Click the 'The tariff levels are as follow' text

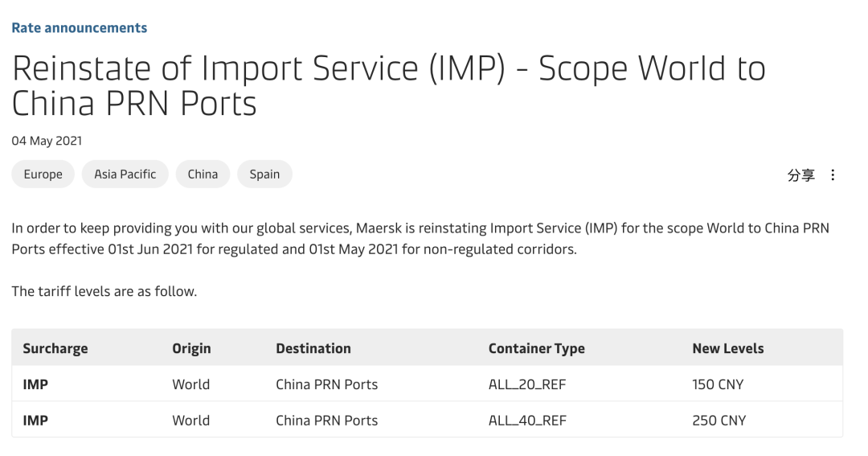point(104,291)
